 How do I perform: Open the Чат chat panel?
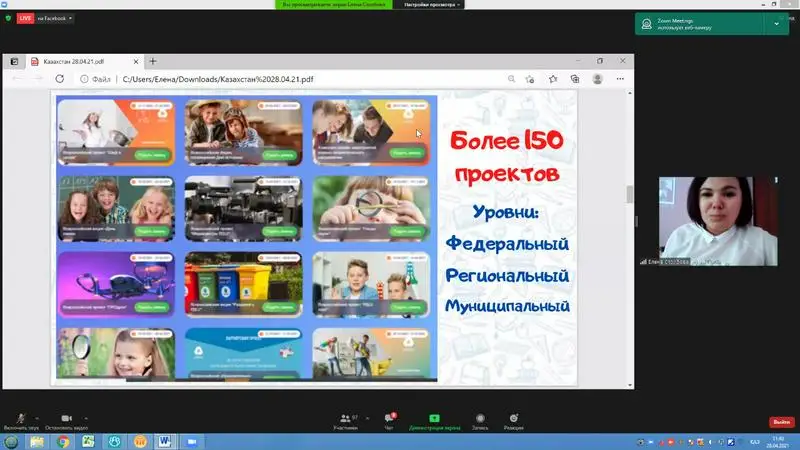point(390,419)
